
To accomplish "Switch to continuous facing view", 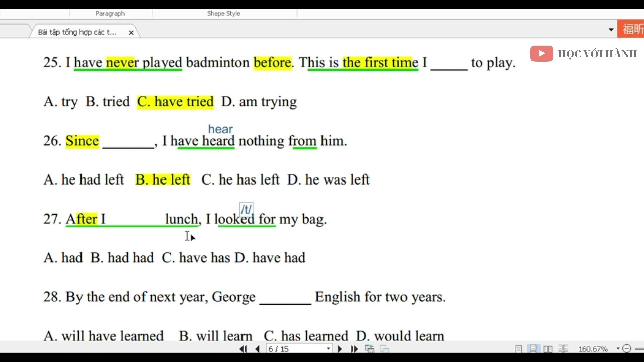I will point(563,349).
